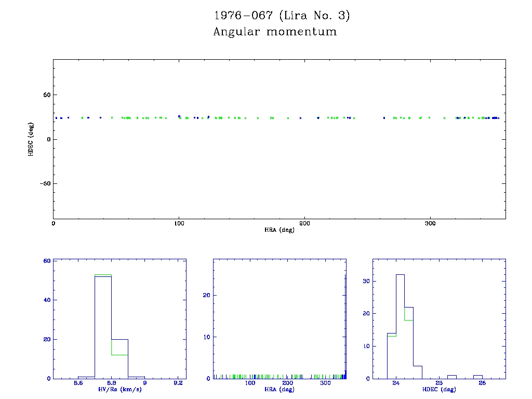Screen dimensions: 532x399
Task: Select the 300 tick label on scatter x-axis
Action: coord(430,223)
